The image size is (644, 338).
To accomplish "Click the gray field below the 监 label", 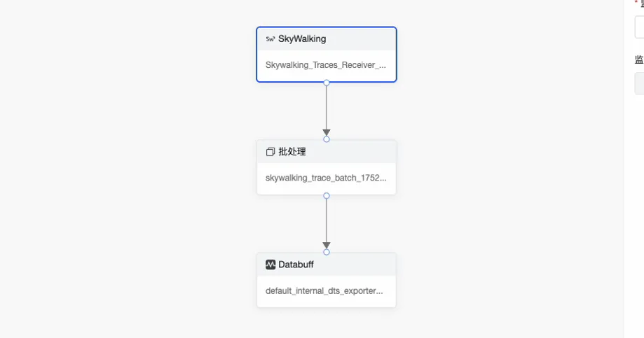I will tap(639, 83).
